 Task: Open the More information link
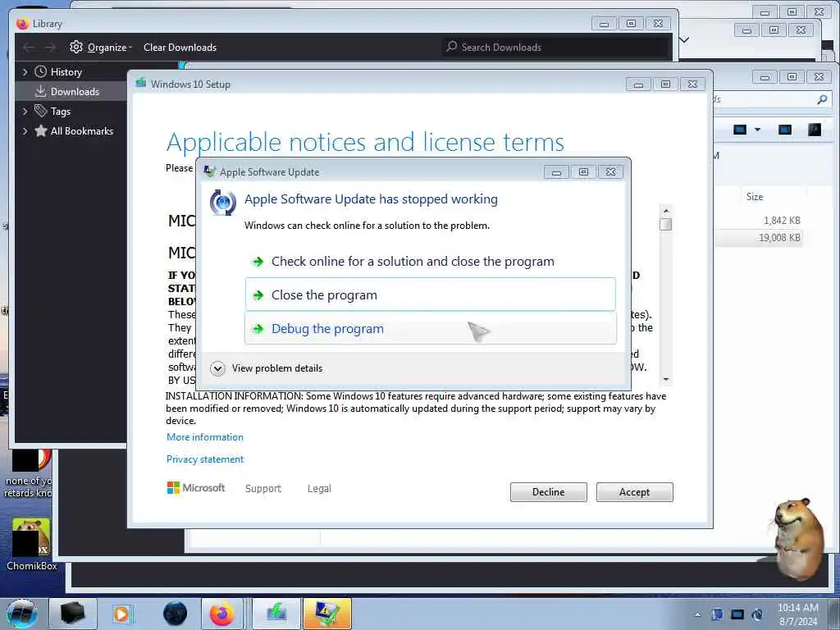(x=204, y=437)
